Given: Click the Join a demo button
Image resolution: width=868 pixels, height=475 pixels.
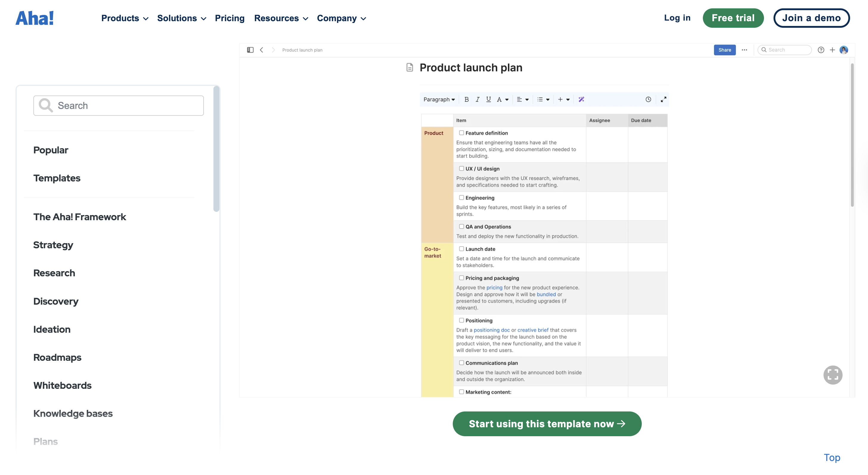Looking at the screenshot, I should pyautogui.click(x=811, y=18).
